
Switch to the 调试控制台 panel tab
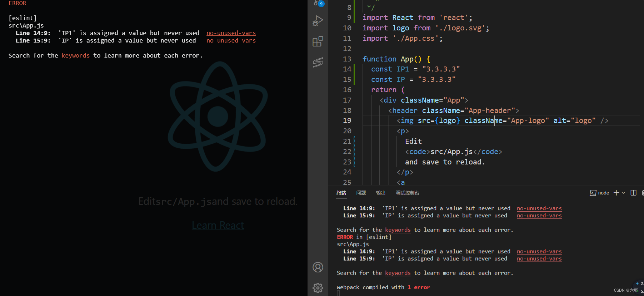pos(408,193)
